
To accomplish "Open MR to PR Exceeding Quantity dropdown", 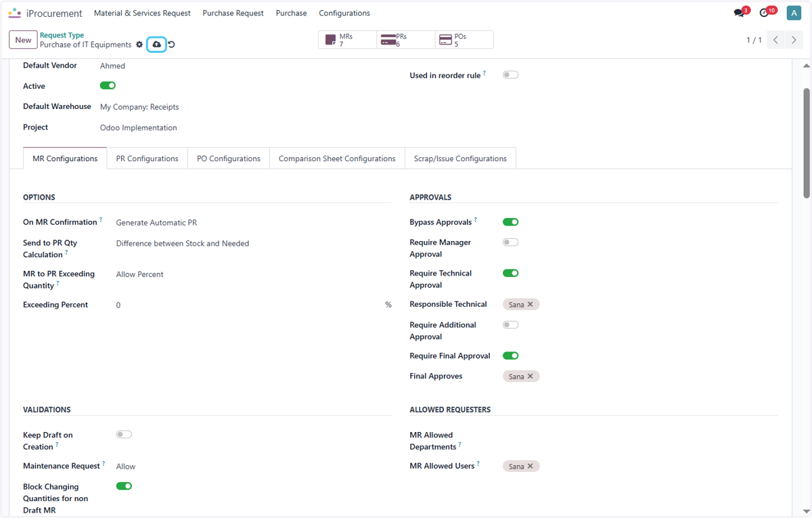I will [254, 275].
